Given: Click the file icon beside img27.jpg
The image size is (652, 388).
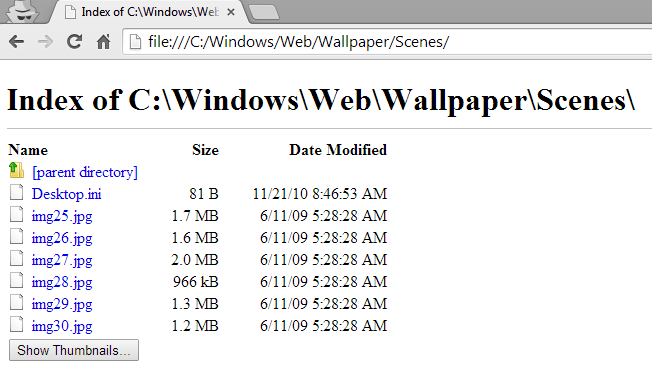Looking at the screenshot, I should (17, 258).
